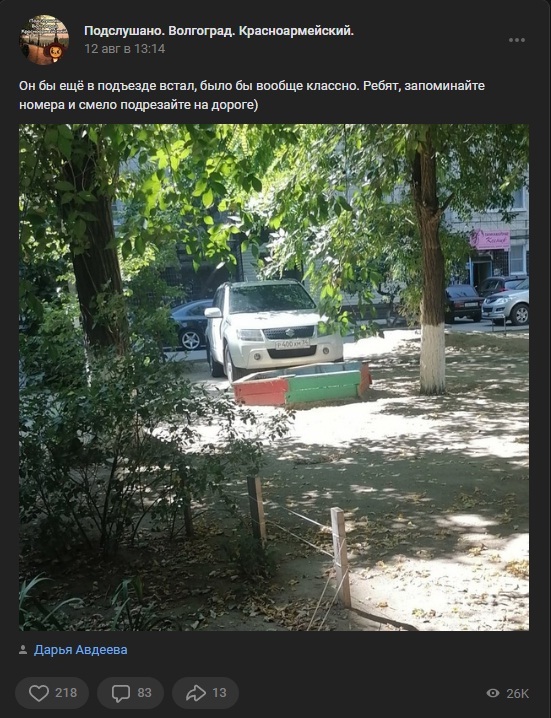Click the 26K views number

click(x=518, y=693)
